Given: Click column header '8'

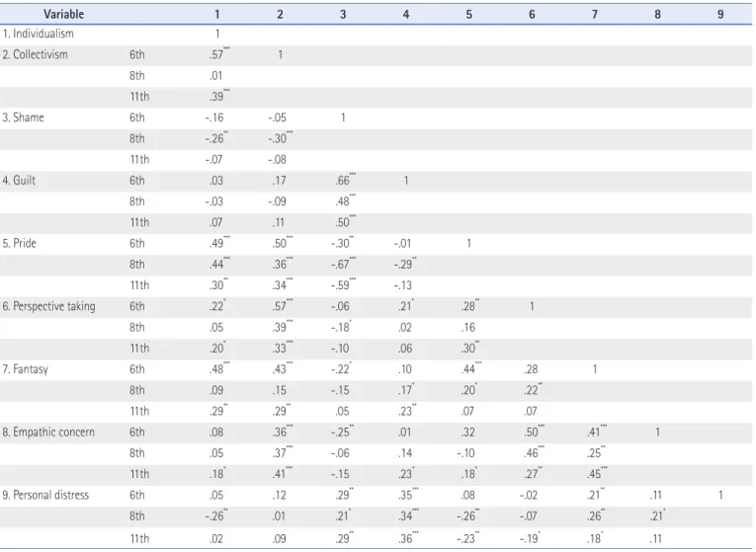Looking at the screenshot, I should coord(657,15).
